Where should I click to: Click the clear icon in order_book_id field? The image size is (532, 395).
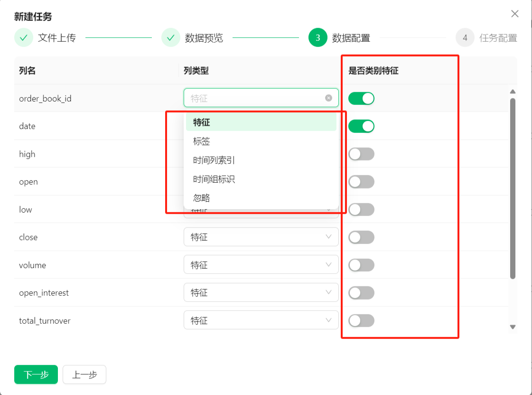tap(328, 98)
